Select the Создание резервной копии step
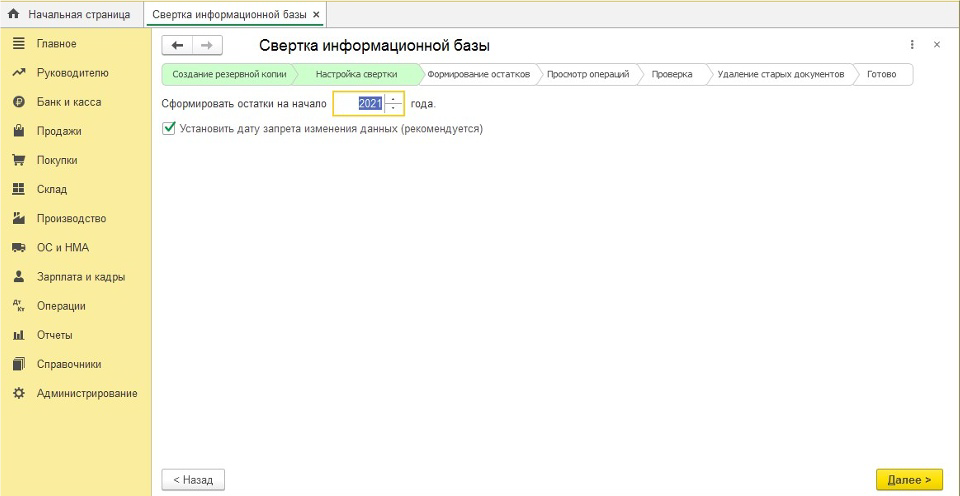Image resolution: width=960 pixels, height=496 pixels. 229,74
